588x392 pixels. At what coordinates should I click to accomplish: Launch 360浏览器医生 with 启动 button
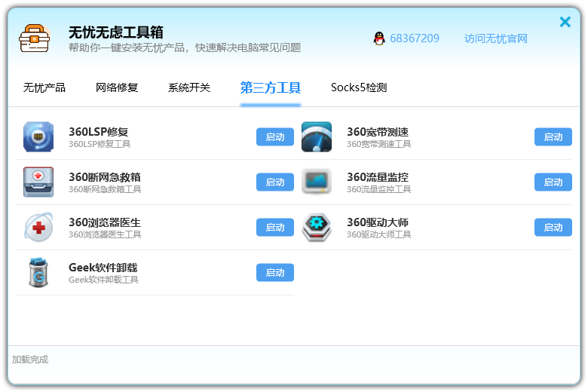click(x=275, y=227)
